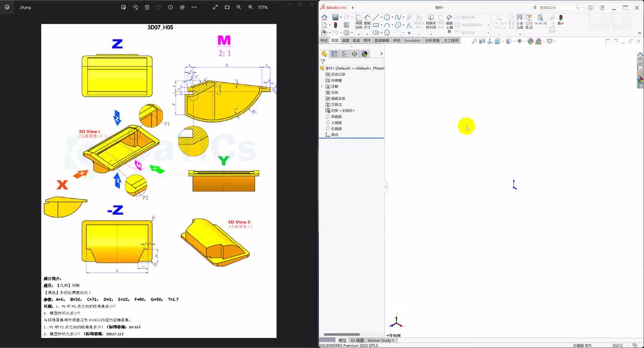Click the share icon in Photos viewer
The height and width of the screenshot is (348, 644).
pyautogui.click(x=182, y=8)
